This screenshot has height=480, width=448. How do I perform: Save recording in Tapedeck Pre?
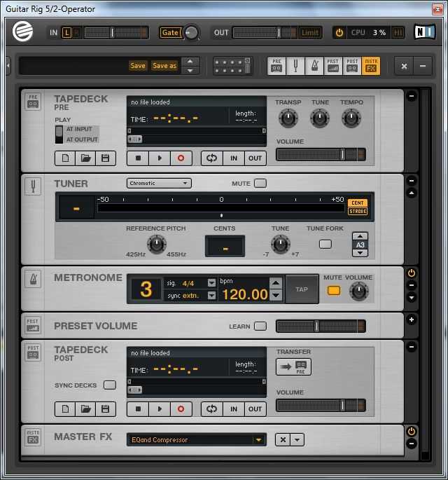(106, 158)
